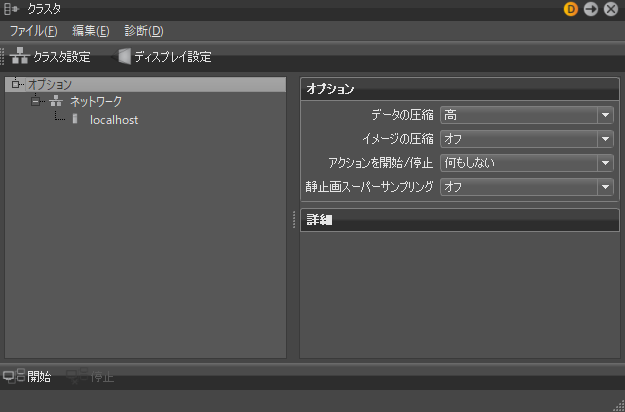The image size is (625, 412).
Task: Click the window size grip corner
Action: coord(619,406)
